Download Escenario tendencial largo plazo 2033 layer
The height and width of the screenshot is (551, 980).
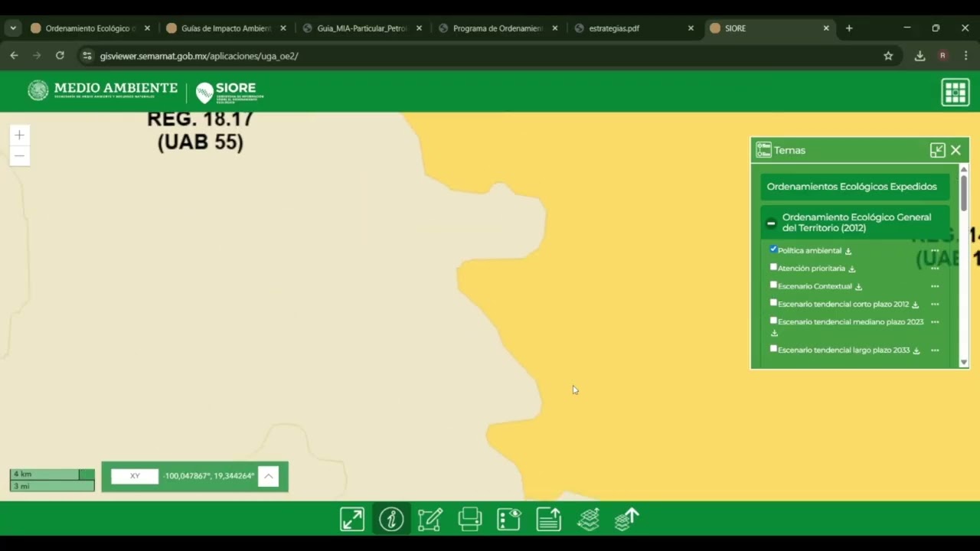916,350
